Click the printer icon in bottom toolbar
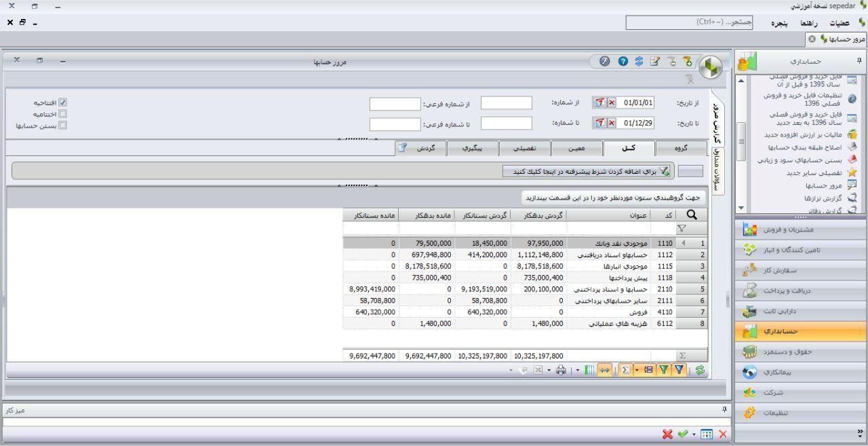 561,370
